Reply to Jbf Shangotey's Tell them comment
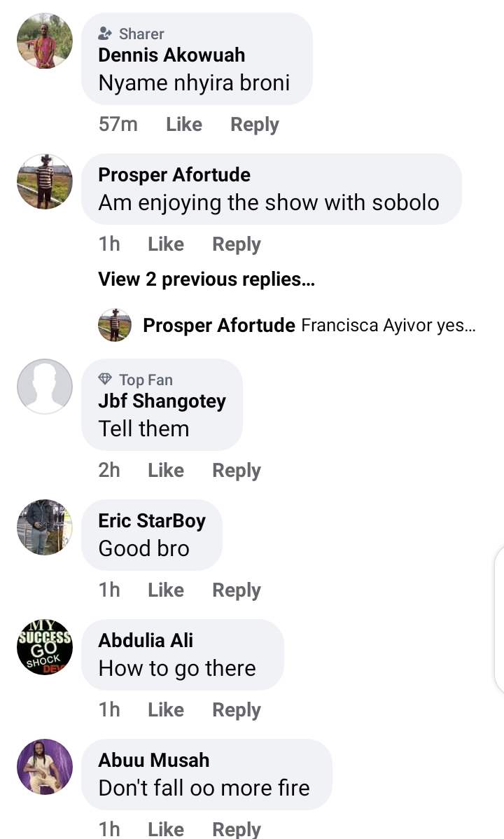 point(237,471)
